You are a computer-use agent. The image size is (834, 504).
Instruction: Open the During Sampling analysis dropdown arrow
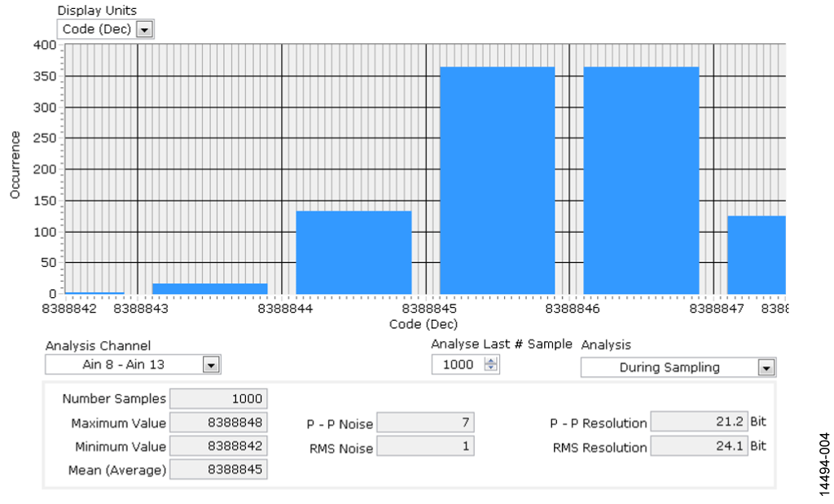coord(766,367)
